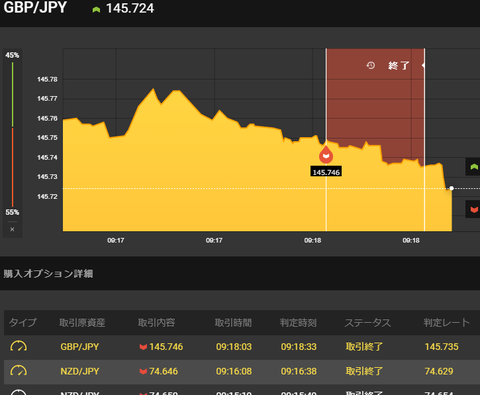Click the gauge icon in NZD/JPY 74.646 row
The height and width of the screenshot is (395, 480).
(19, 371)
